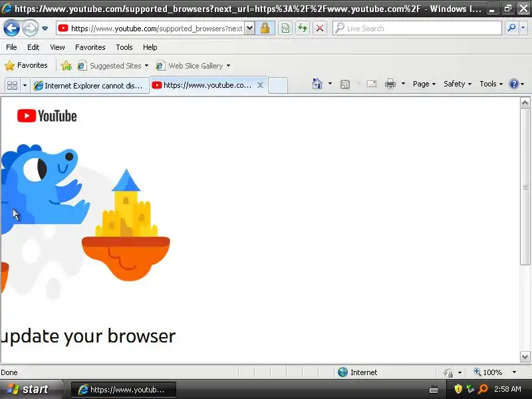Open a new blank tab
This screenshot has height=399, width=532.
pos(278,86)
